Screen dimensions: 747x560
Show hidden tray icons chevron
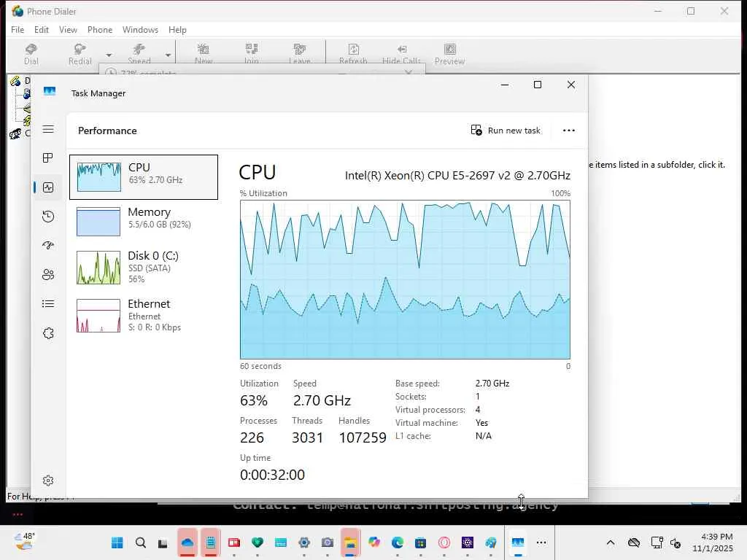pos(611,542)
